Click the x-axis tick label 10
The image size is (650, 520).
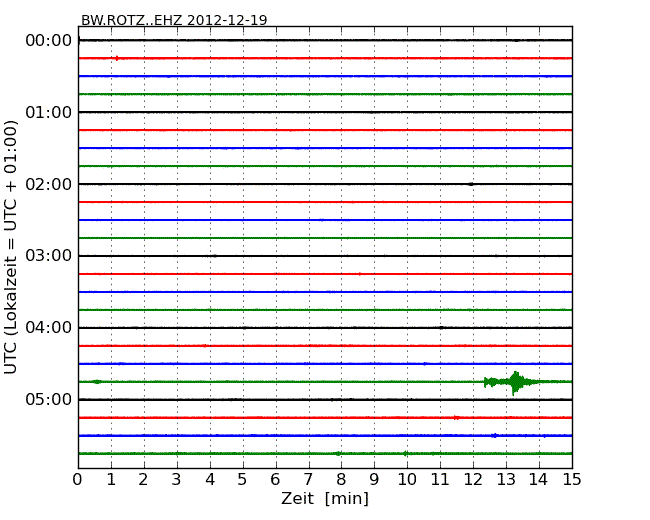[x=407, y=480]
